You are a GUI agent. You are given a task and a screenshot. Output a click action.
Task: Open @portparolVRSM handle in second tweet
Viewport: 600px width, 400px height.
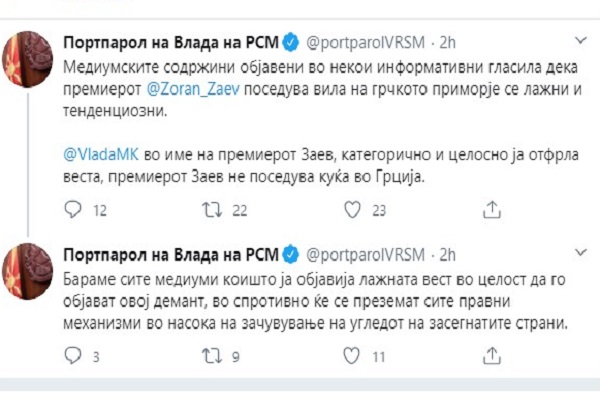click(x=365, y=255)
